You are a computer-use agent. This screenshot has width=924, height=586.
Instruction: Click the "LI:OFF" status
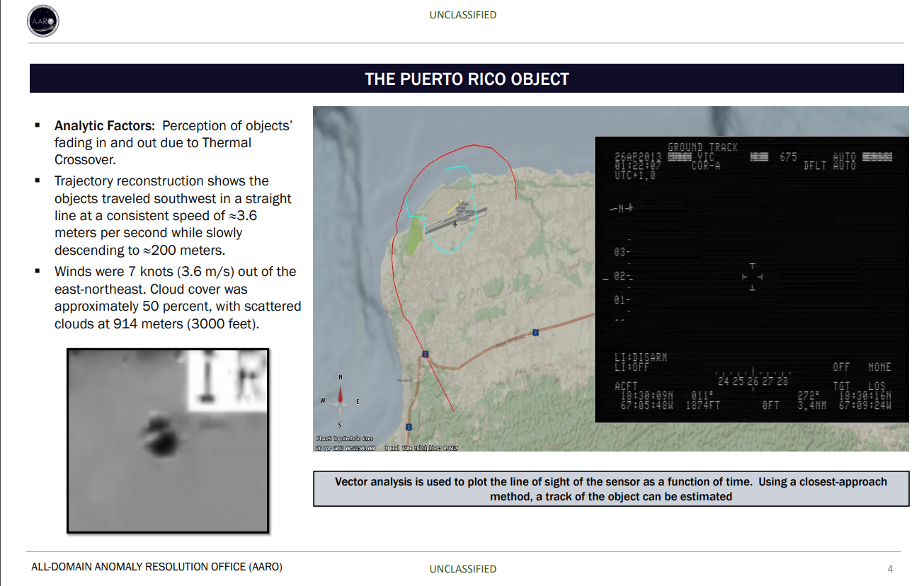point(632,367)
